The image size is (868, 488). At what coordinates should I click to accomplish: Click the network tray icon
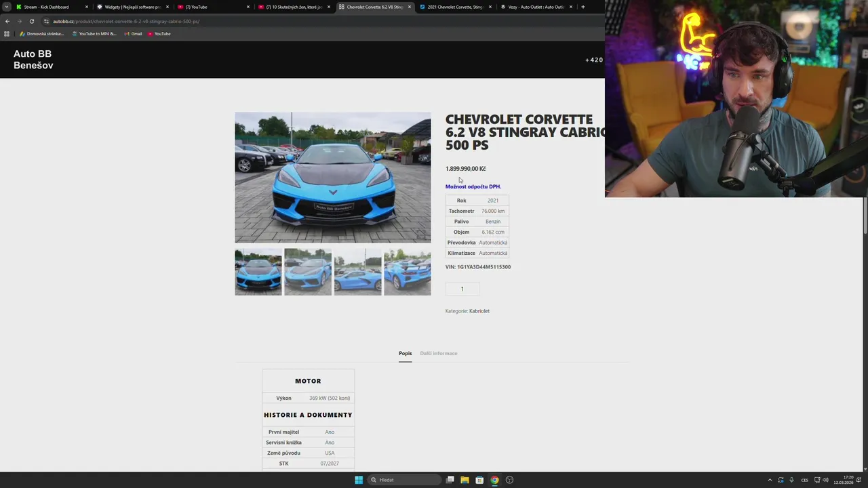[817, 480]
